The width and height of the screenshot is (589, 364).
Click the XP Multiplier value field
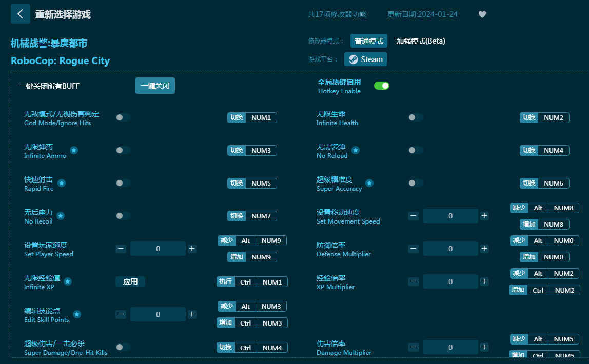[450, 281]
